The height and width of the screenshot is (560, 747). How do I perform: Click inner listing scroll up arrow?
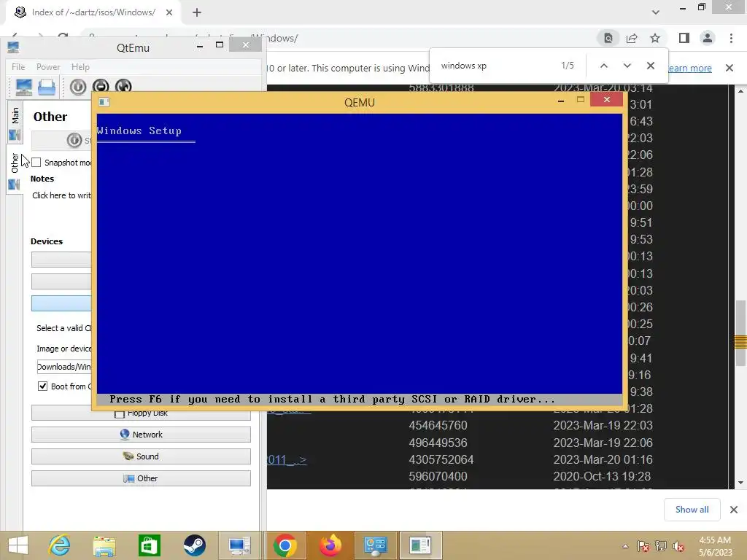click(740, 91)
